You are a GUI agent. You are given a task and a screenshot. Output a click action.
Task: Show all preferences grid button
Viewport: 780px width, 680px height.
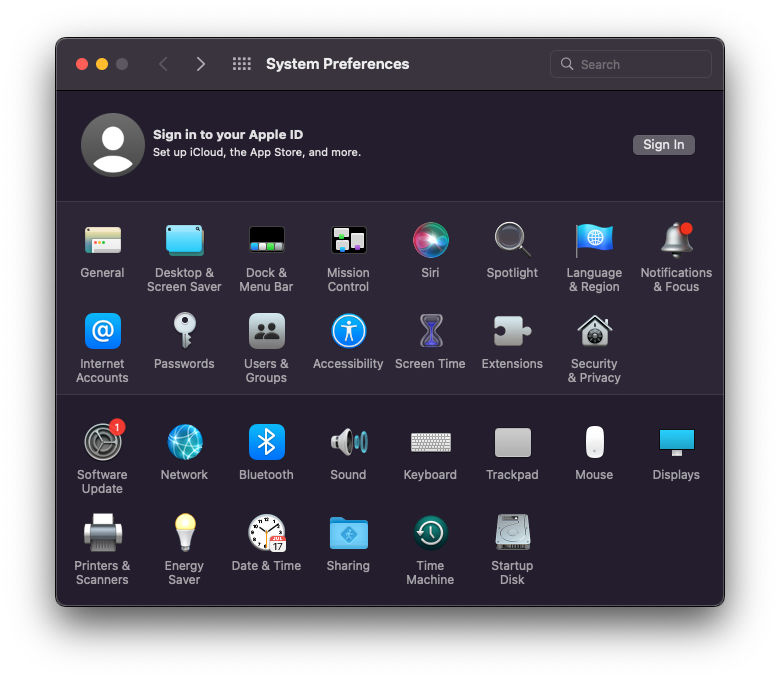pos(242,64)
